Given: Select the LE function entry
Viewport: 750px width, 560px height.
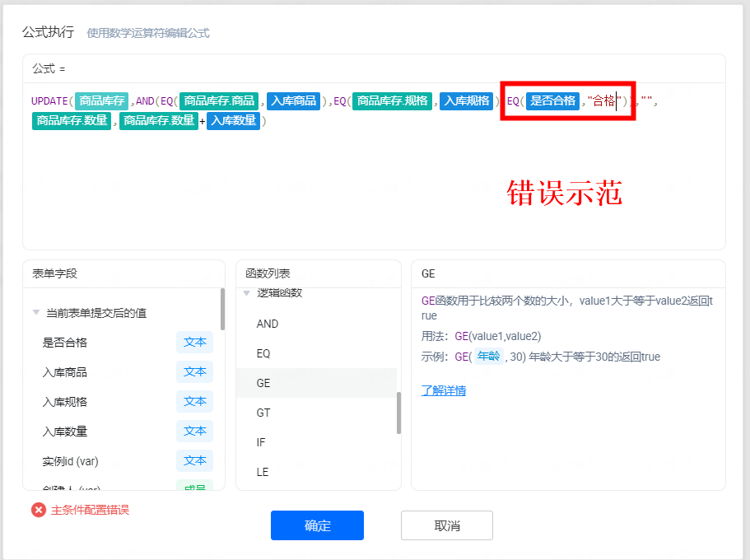Looking at the screenshot, I should [x=263, y=472].
